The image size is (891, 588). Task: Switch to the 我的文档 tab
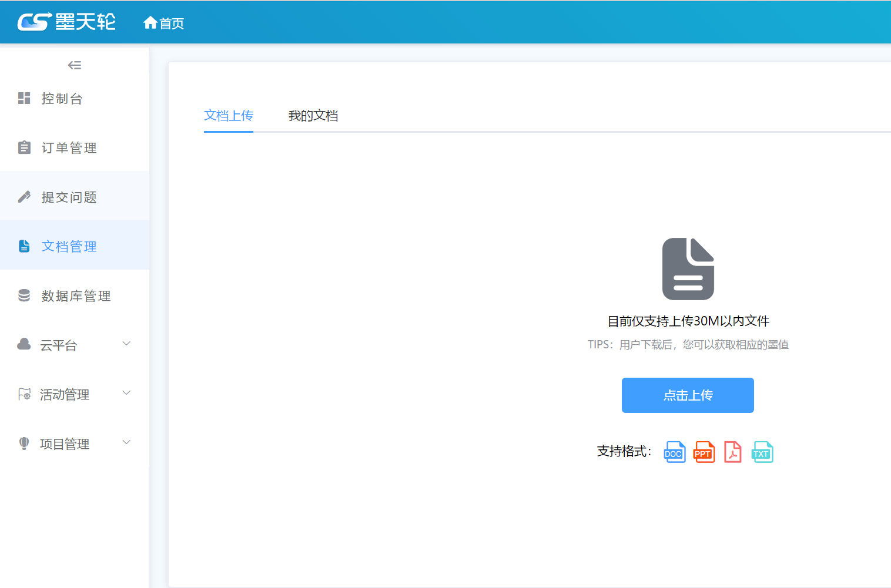click(313, 116)
